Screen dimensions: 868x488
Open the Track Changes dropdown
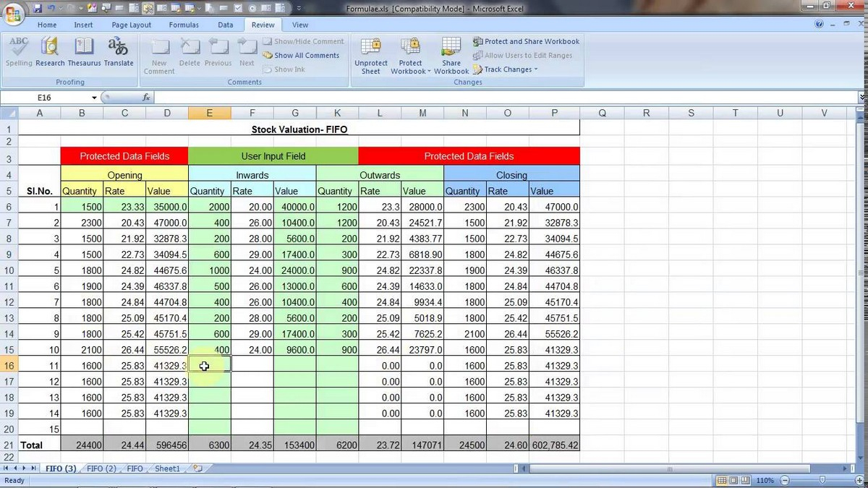coord(506,69)
